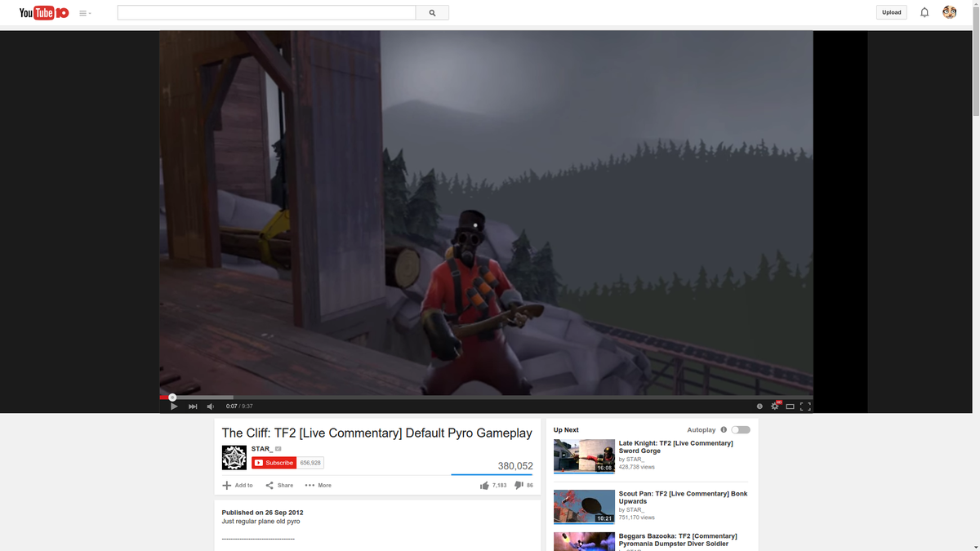Open Scout Pan Bonk Upwards thumbnail
Viewport: 980px width, 551px height.
coord(584,507)
